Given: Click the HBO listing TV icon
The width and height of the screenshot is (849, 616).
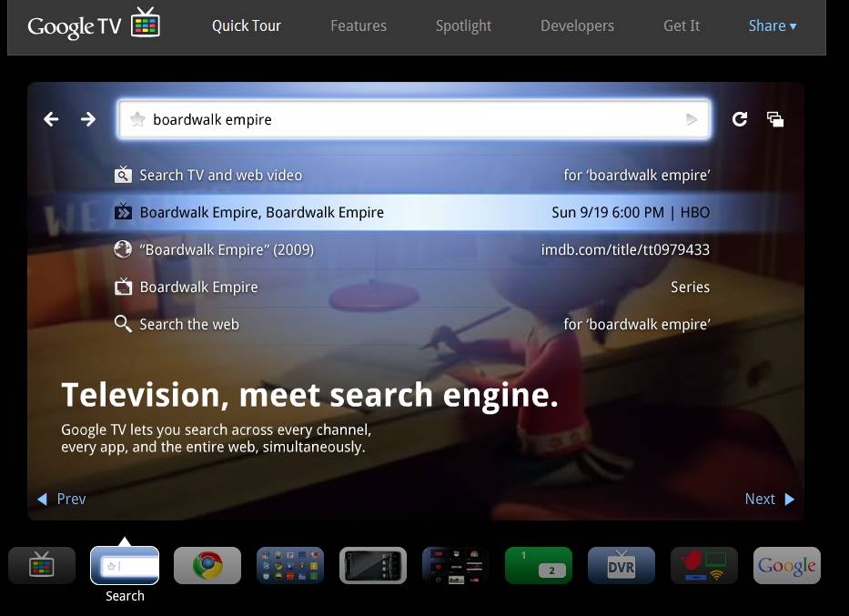Looking at the screenshot, I should [x=123, y=212].
